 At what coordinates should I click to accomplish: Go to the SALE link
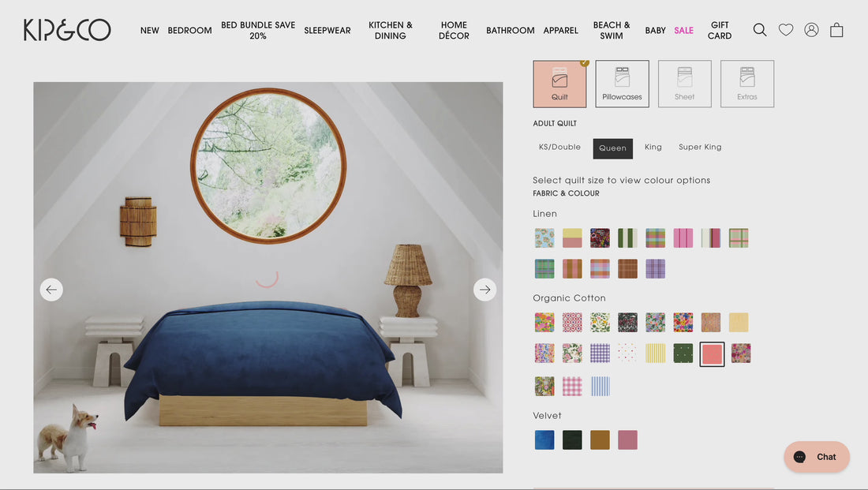[x=683, y=31]
